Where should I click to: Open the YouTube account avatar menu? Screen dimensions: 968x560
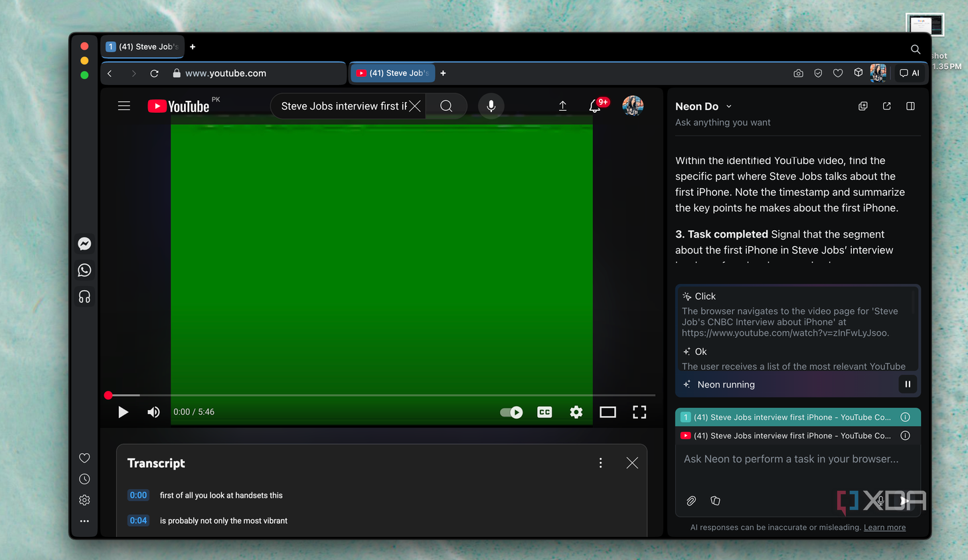click(x=633, y=105)
